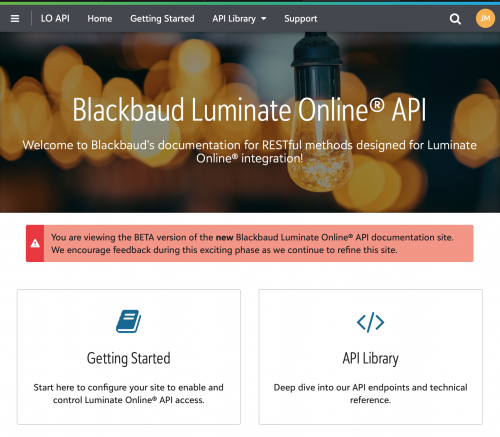Open Getting Started in the navbar
500x437 pixels.
tap(162, 19)
